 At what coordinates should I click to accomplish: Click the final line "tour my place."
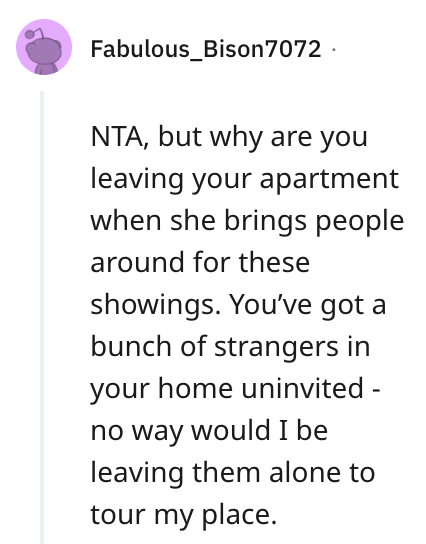[184, 515]
